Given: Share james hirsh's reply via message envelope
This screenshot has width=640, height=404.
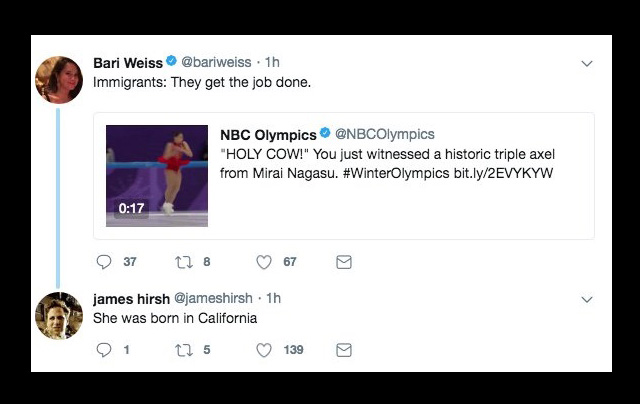Looking at the screenshot, I should 344,350.
